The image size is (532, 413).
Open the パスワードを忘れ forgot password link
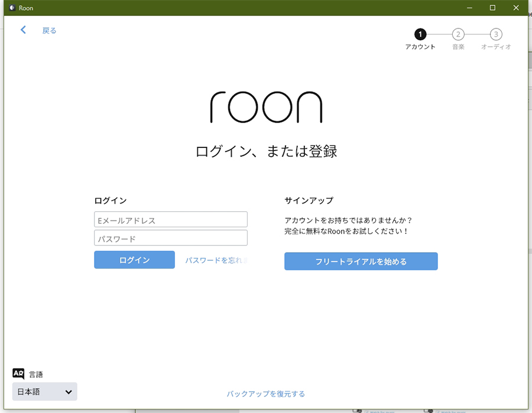[216, 260]
